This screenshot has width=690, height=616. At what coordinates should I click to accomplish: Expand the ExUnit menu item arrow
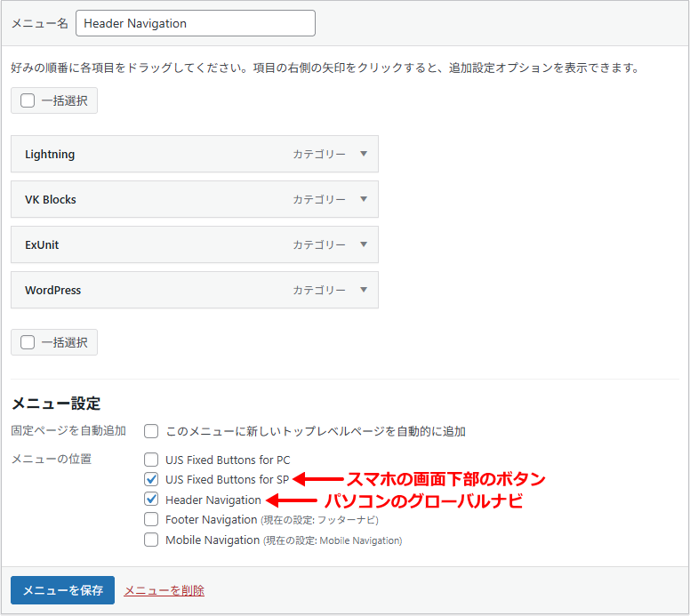click(x=363, y=244)
